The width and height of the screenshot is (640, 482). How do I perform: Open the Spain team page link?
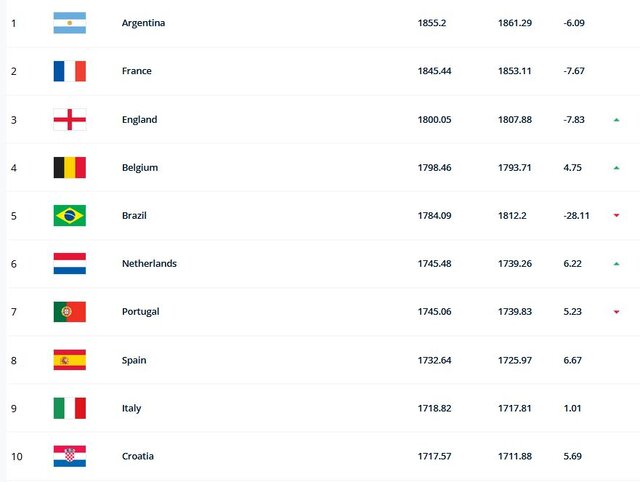[133, 360]
